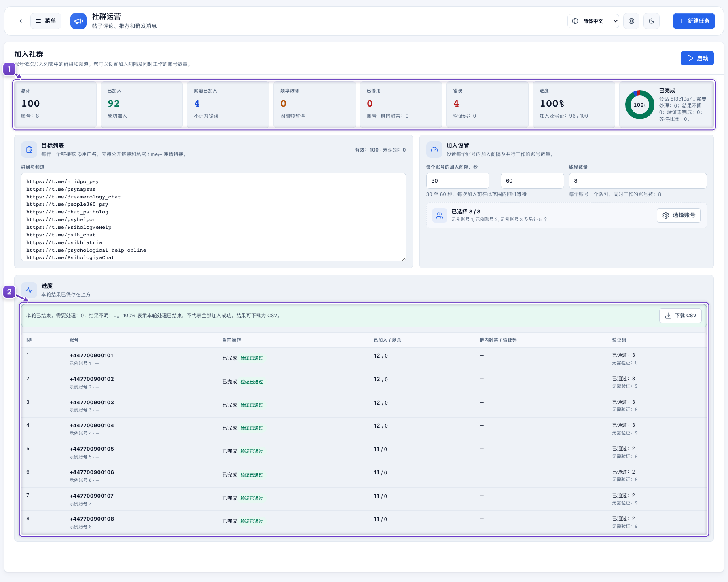
Task: Click the 当前操作 column header
Action: pos(231,340)
